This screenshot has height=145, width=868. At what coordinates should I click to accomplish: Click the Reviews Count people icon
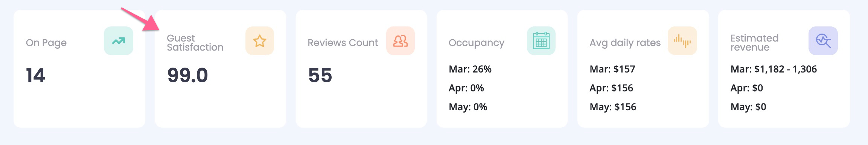click(400, 41)
